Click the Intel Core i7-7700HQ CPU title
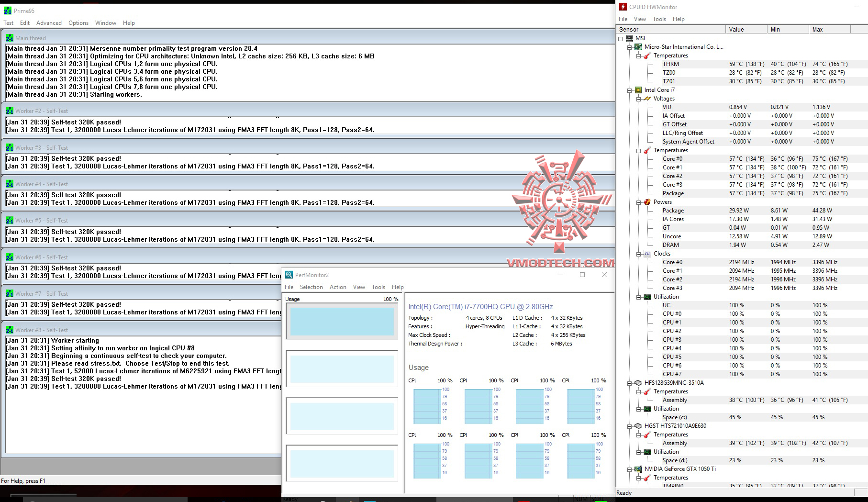 pos(480,307)
